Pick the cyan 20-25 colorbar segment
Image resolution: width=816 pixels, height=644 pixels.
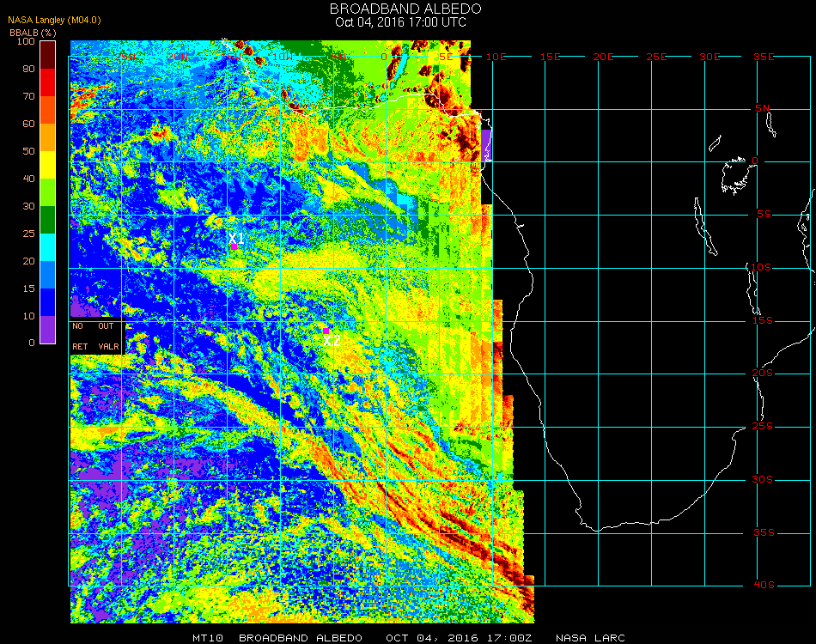48,247
